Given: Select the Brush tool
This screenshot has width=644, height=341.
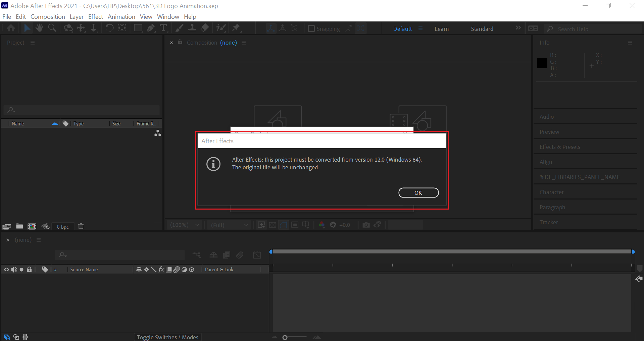Looking at the screenshot, I should point(180,28).
